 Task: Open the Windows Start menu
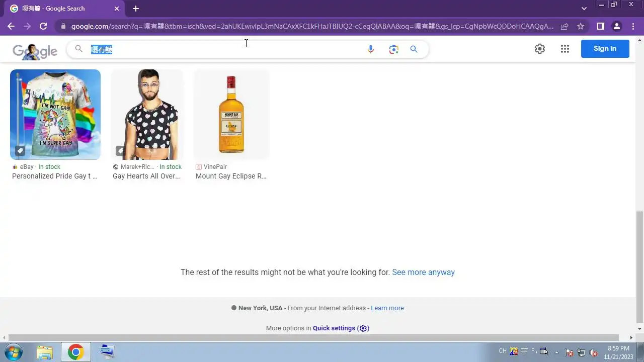point(13,352)
